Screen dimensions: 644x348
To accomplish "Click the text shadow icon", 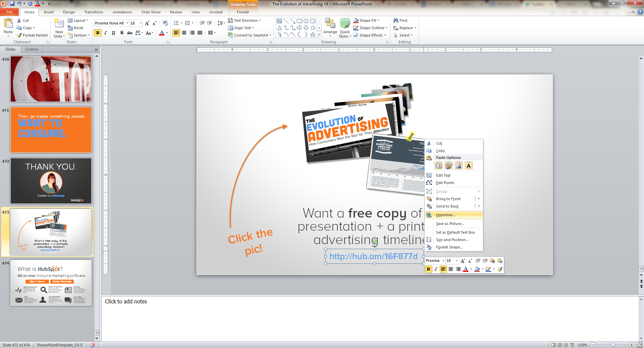I will [x=122, y=33].
